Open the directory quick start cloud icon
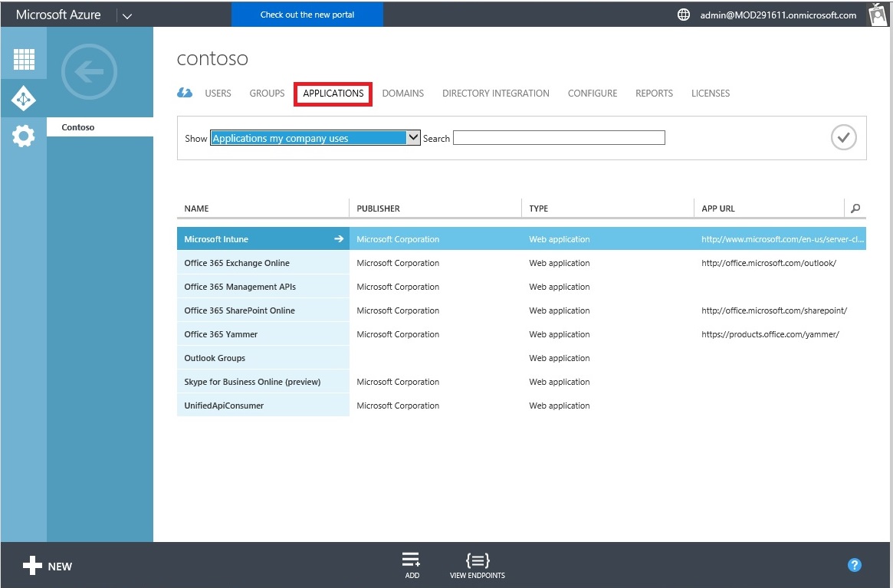This screenshot has width=893, height=588. [185, 94]
